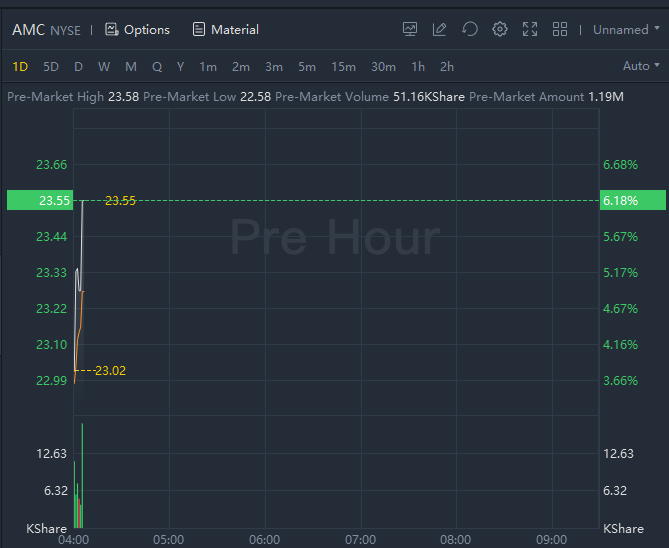Switch to the 5D timeframe
The height and width of the screenshot is (548, 669).
51,67
